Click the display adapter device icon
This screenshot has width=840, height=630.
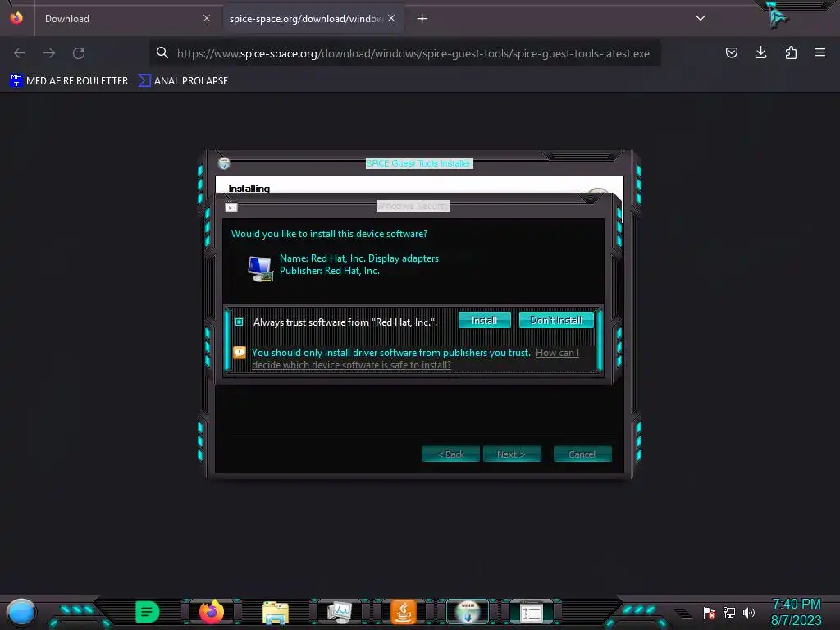tap(260, 268)
